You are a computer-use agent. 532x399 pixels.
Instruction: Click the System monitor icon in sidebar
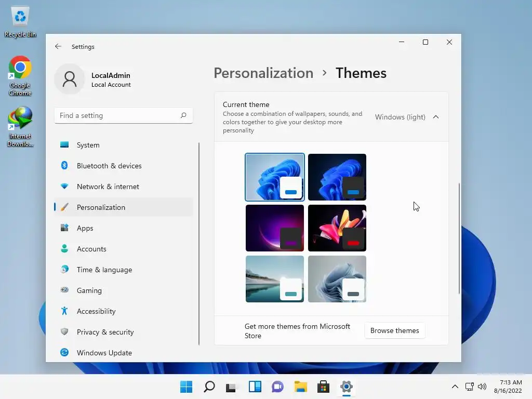pyautogui.click(x=64, y=145)
